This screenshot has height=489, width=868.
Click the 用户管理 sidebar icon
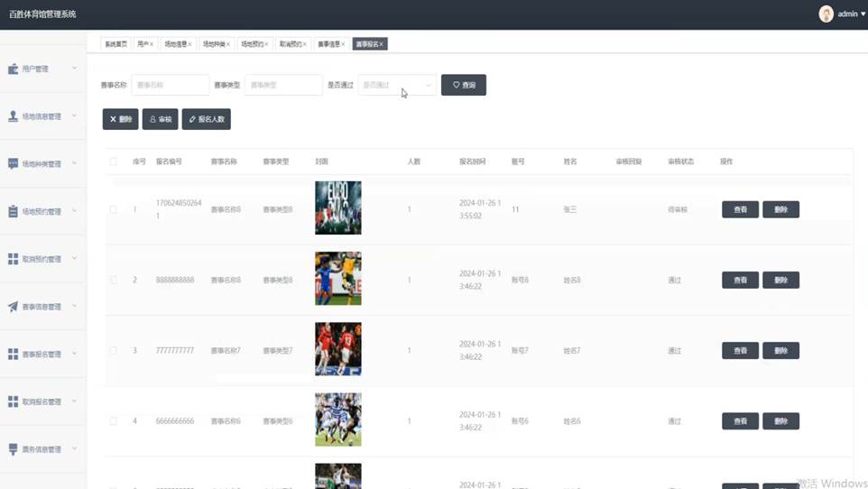pos(13,69)
